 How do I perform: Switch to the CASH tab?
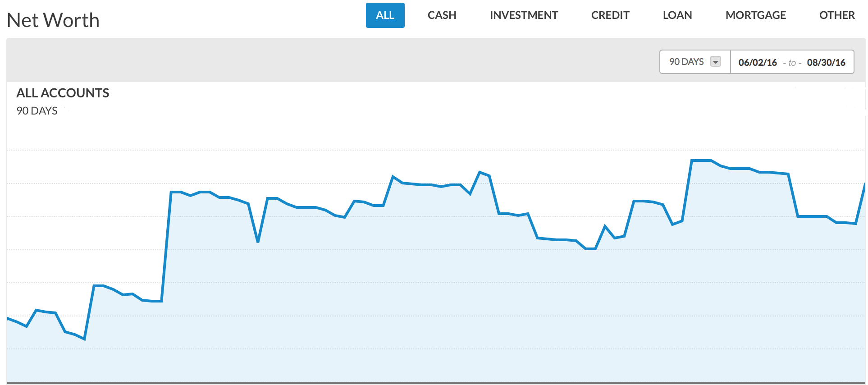click(442, 15)
